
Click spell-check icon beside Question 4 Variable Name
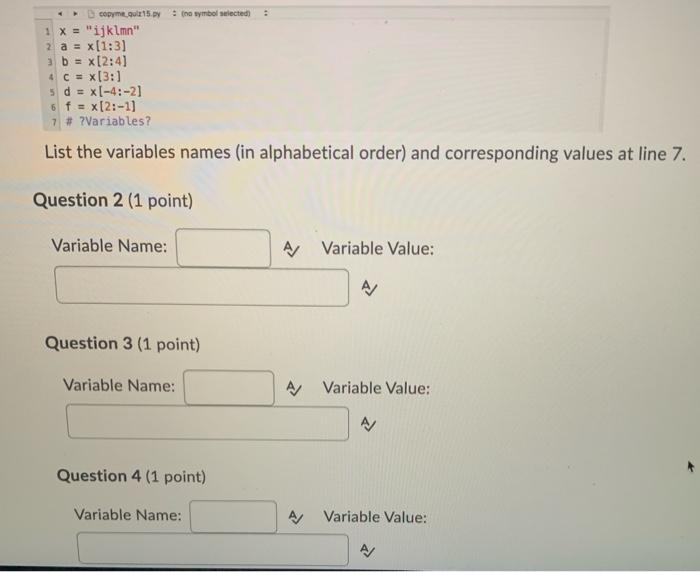(296, 518)
